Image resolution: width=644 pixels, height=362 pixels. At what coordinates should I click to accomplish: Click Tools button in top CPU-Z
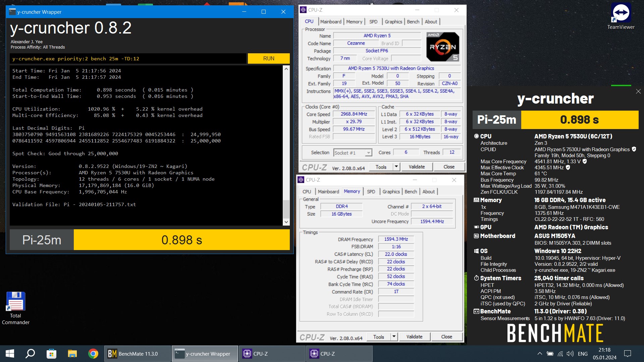click(381, 167)
